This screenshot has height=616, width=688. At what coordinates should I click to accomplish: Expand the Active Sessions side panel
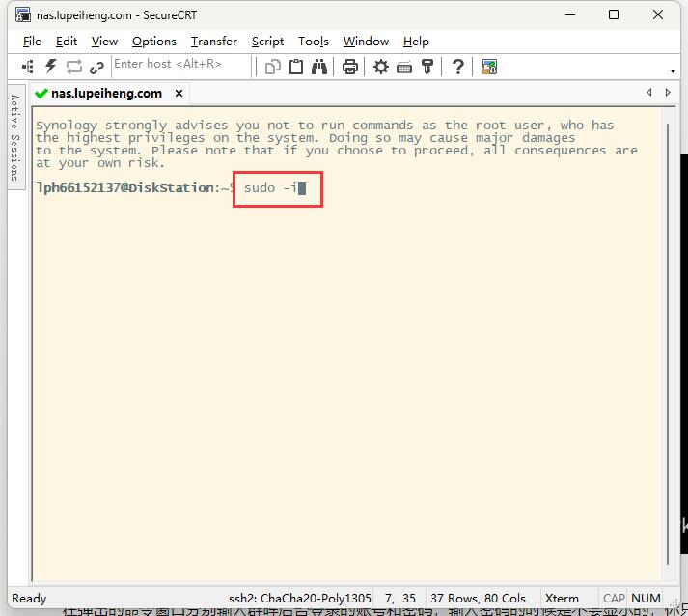click(x=15, y=137)
